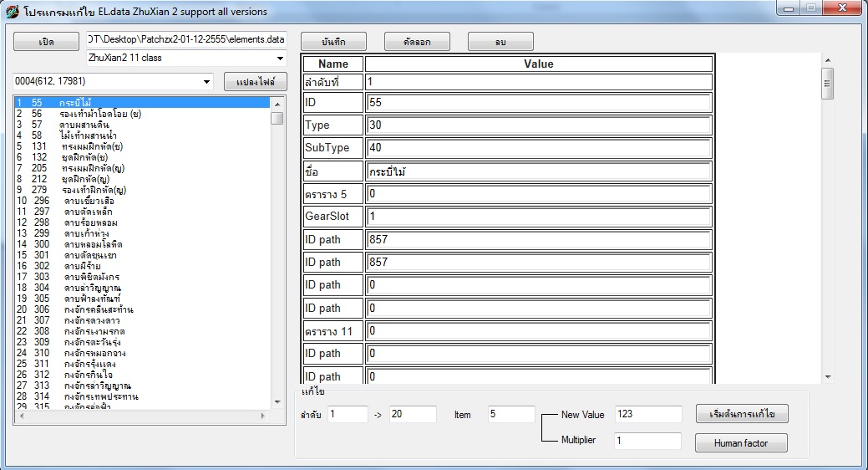Click the ID value field containing 55

tap(539, 103)
